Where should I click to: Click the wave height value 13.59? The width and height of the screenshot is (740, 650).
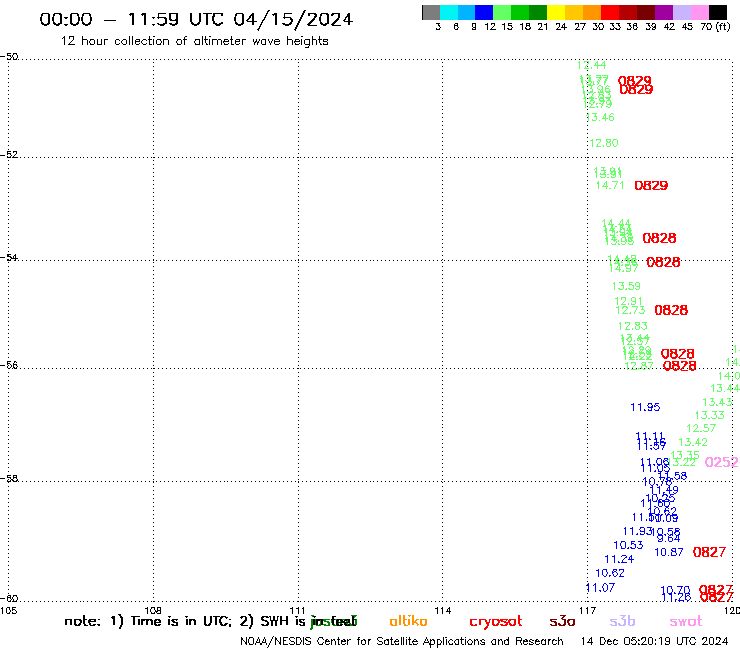pos(626,286)
